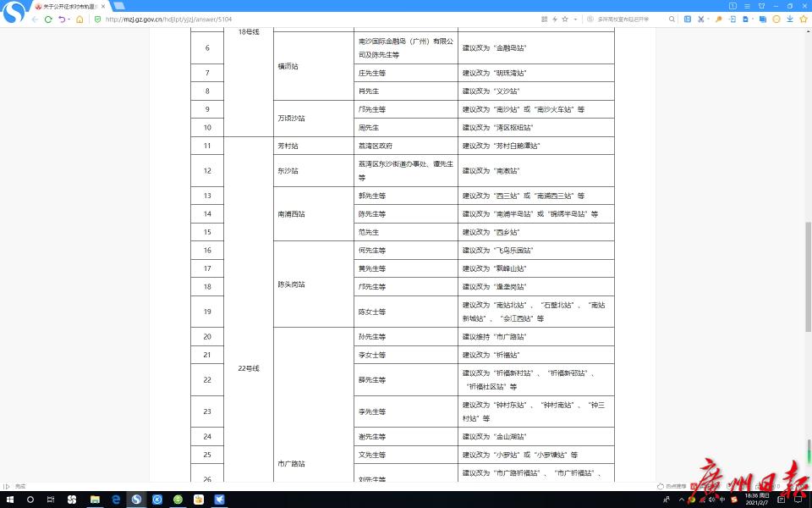Screen dimensions: 812x508
Task: Open the dropdown beside the scissors screenshot tool
Action: point(709,19)
